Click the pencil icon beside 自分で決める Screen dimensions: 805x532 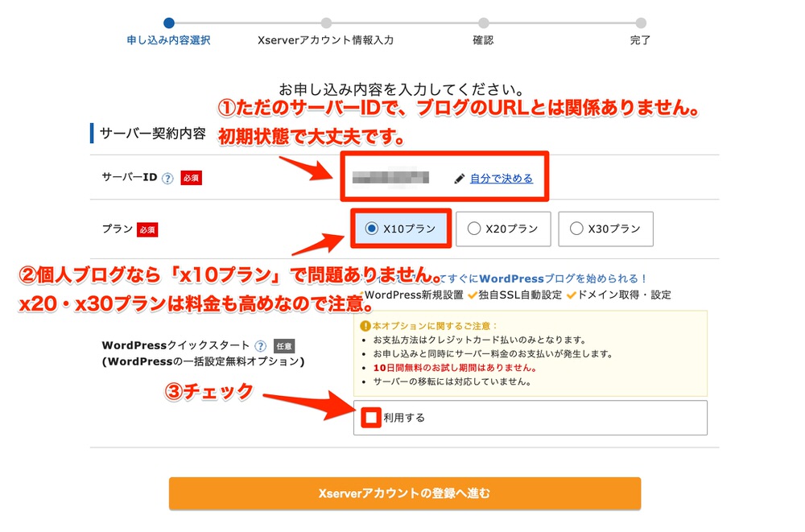pyautogui.click(x=460, y=179)
